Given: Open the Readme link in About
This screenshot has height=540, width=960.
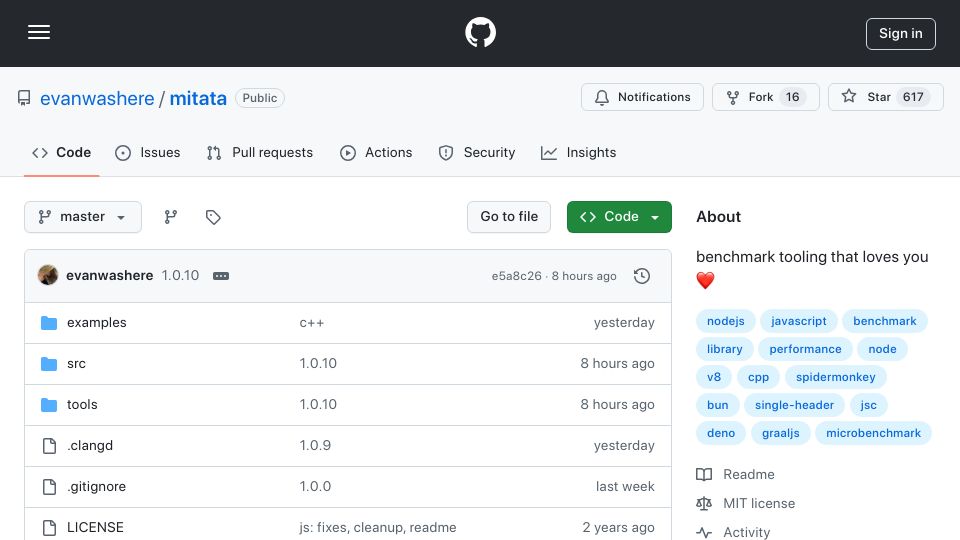Looking at the screenshot, I should [x=735, y=474].
